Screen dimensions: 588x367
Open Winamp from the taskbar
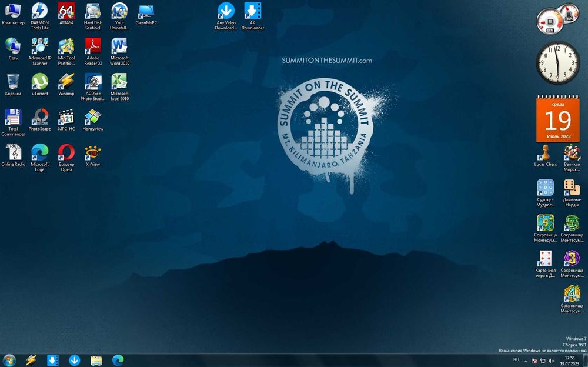pos(31,361)
